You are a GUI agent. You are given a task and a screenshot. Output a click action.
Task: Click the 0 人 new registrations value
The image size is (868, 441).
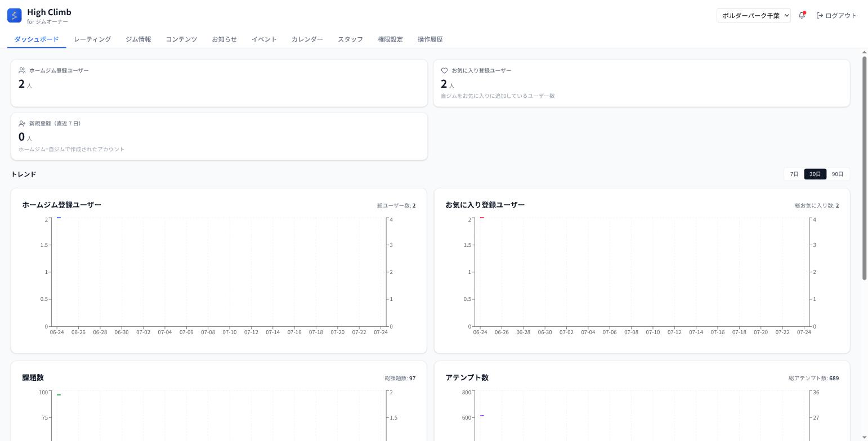[25, 137]
